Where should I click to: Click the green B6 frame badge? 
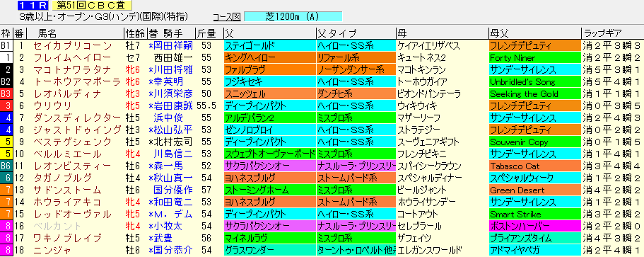coord(6,166)
